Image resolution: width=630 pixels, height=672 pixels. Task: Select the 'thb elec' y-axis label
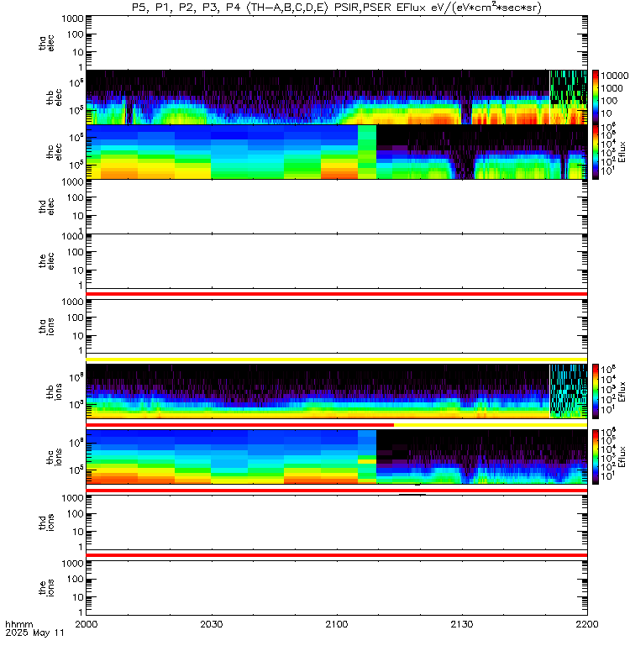54,97
